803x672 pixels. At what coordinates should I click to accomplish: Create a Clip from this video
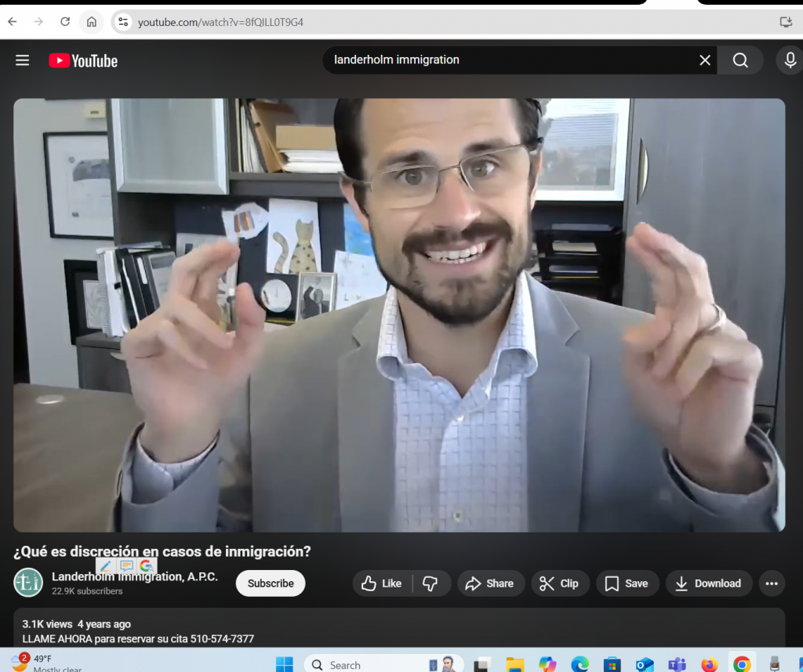point(559,583)
